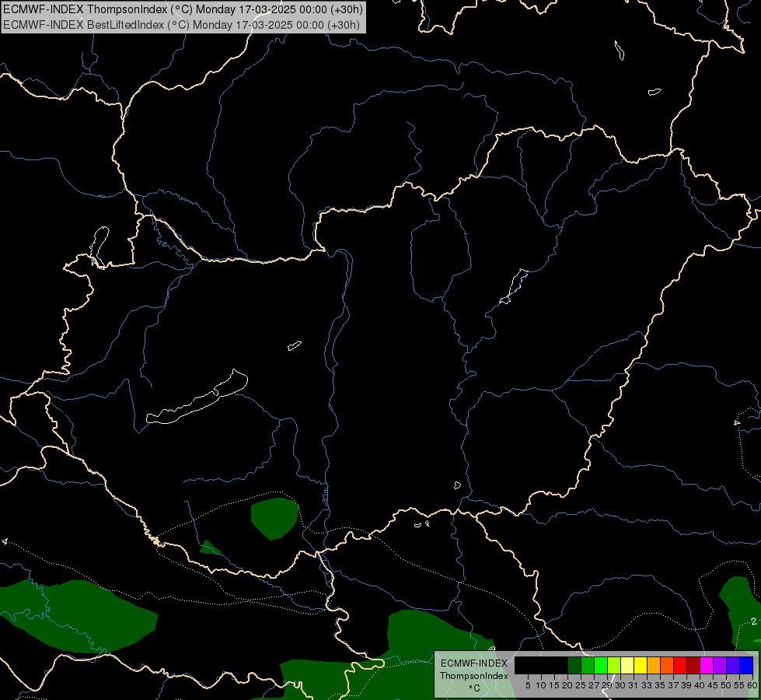Image resolution: width=761 pixels, height=700 pixels.
Task: Click the ThompsonIndex title line at top
Action: coord(183,9)
